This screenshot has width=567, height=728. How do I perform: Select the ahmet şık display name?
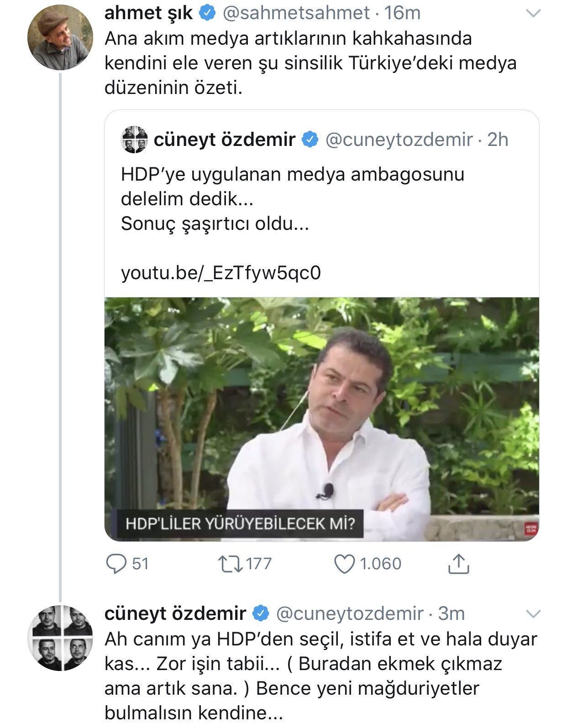point(149,13)
